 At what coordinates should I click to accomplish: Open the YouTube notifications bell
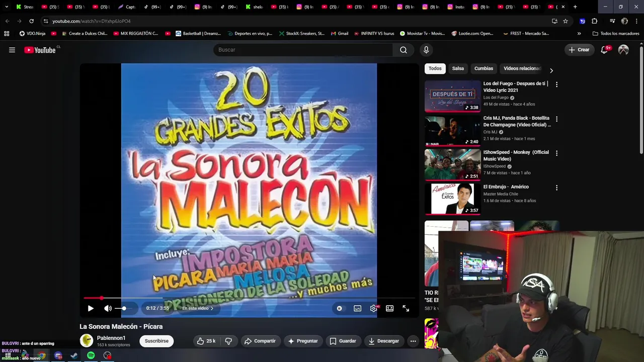[x=605, y=50]
